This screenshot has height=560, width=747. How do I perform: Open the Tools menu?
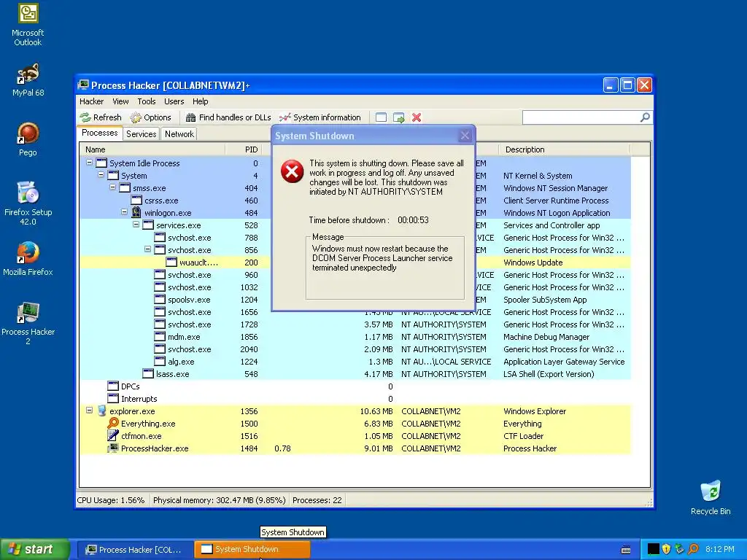tap(147, 101)
